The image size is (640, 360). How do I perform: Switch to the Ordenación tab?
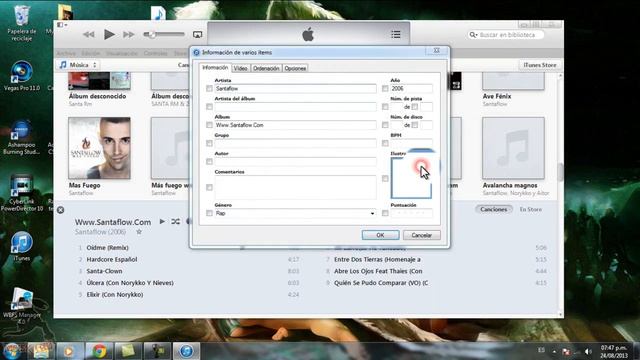(266, 69)
